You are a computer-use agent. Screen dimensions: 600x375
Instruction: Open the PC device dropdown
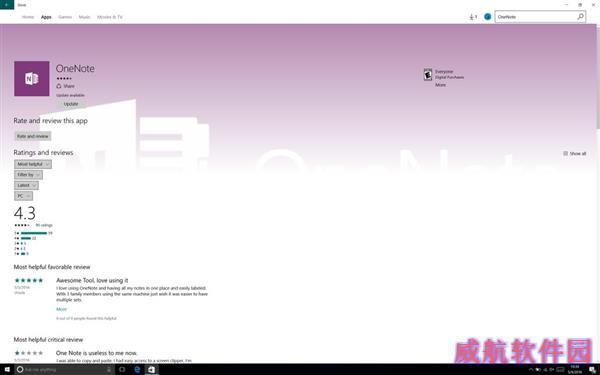point(23,196)
